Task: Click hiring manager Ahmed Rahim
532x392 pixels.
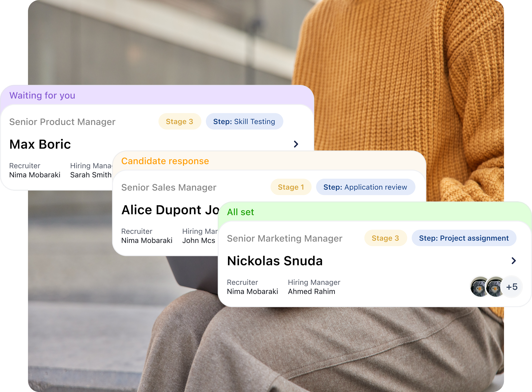Action: 311,291
